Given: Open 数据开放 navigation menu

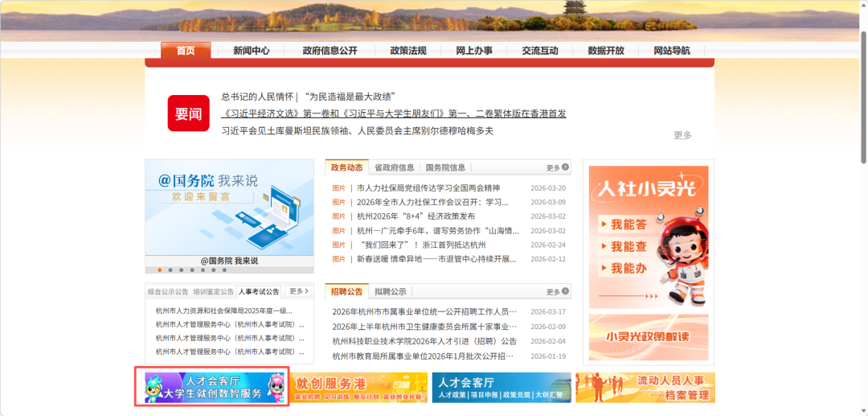Looking at the screenshot, I should 606,51.
